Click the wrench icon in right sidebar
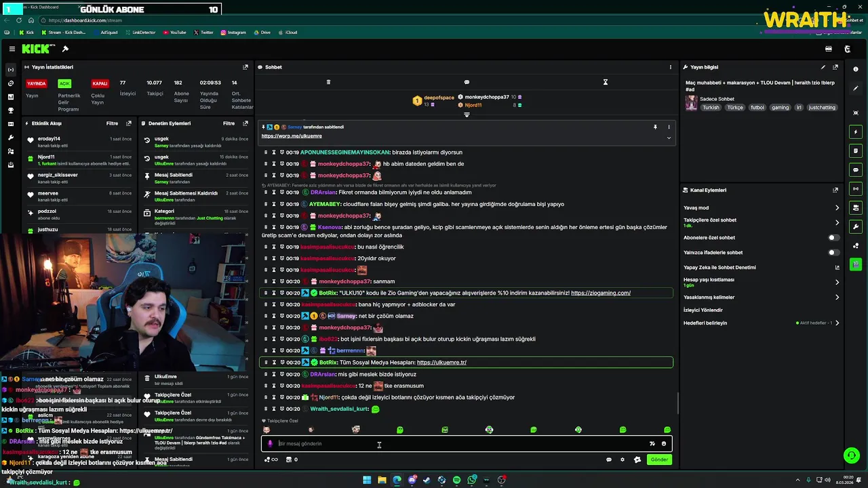The width and height of the screenshot is (868, 488). [x=856, y=227]
